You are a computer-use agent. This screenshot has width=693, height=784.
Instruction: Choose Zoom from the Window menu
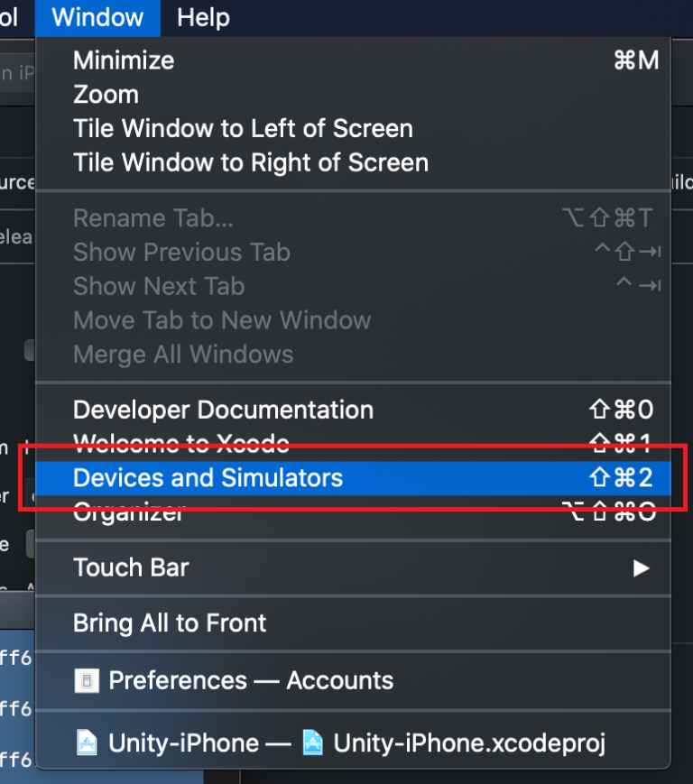click(106, 95)
